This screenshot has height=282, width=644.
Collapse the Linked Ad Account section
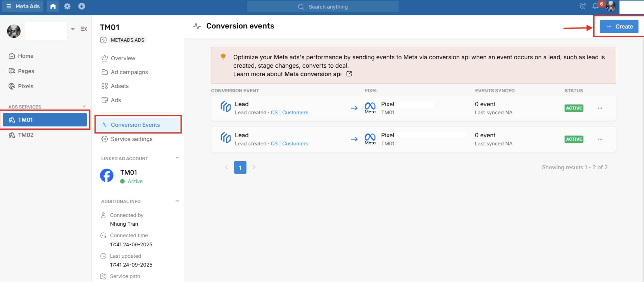coord(177,158)
